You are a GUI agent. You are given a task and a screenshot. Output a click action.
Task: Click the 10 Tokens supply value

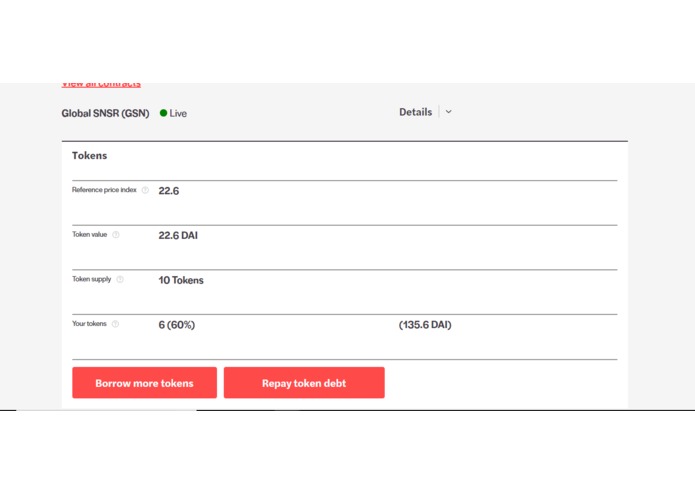click(x=181, y=280)
